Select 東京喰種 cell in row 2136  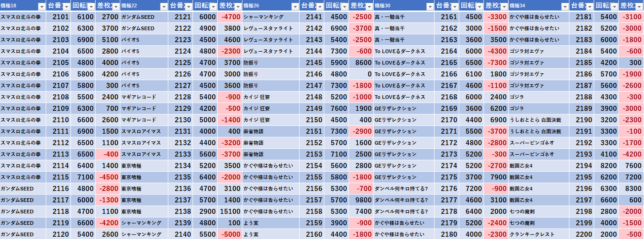[x=144, y=189]
